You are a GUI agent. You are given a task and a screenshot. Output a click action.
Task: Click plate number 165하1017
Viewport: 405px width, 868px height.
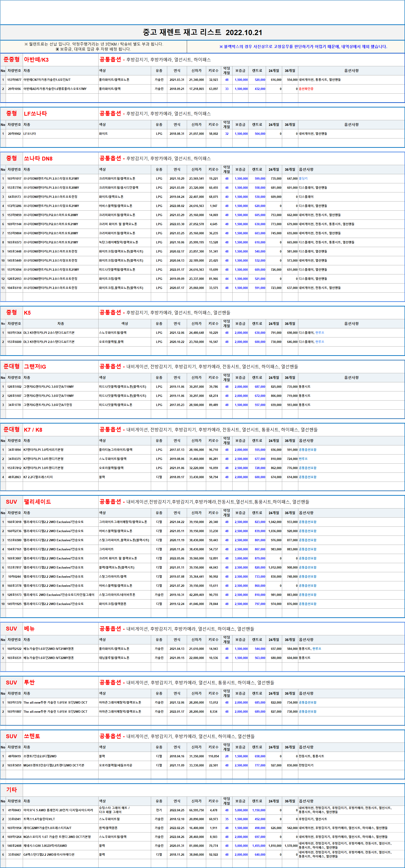pos(14,179)
